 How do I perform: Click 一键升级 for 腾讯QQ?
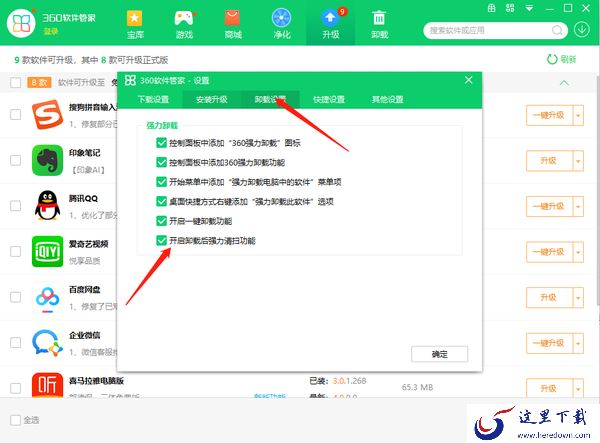click(x=549, y=206)
